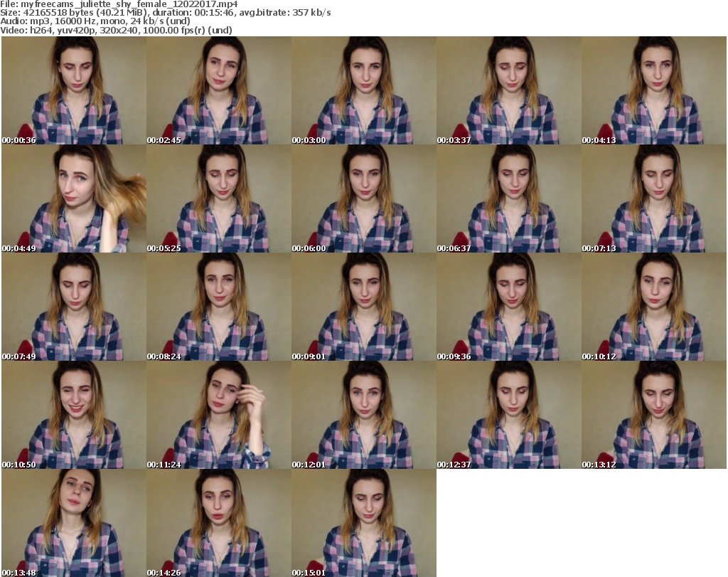Screen dimensions: 728x577
Task: Click the Video h264 info line
Action: pos(116,30)
